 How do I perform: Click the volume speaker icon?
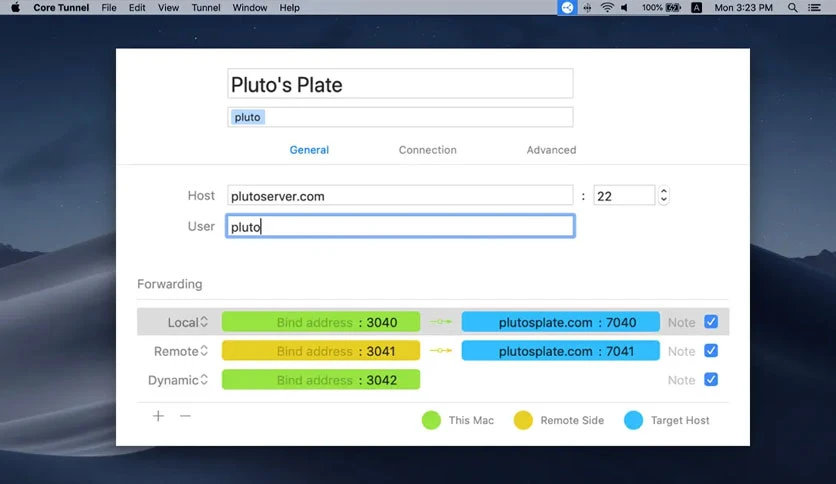point(624,7)
